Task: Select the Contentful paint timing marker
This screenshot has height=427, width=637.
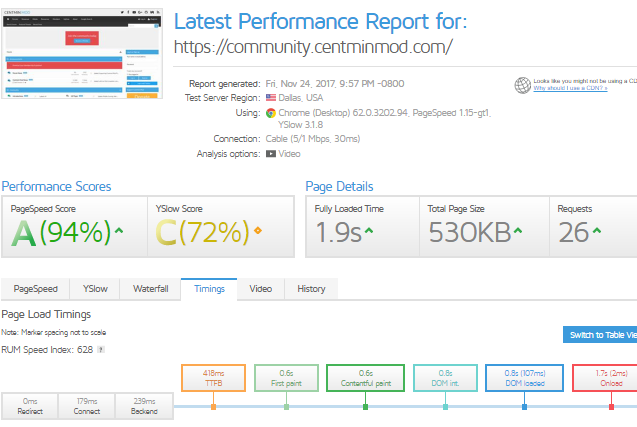Action: 365,378
